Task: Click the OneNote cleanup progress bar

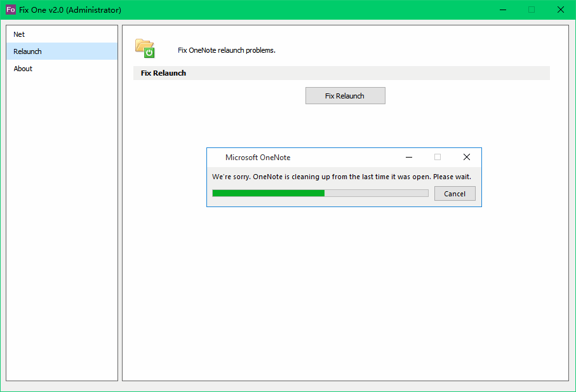Action: click(320, 193)
